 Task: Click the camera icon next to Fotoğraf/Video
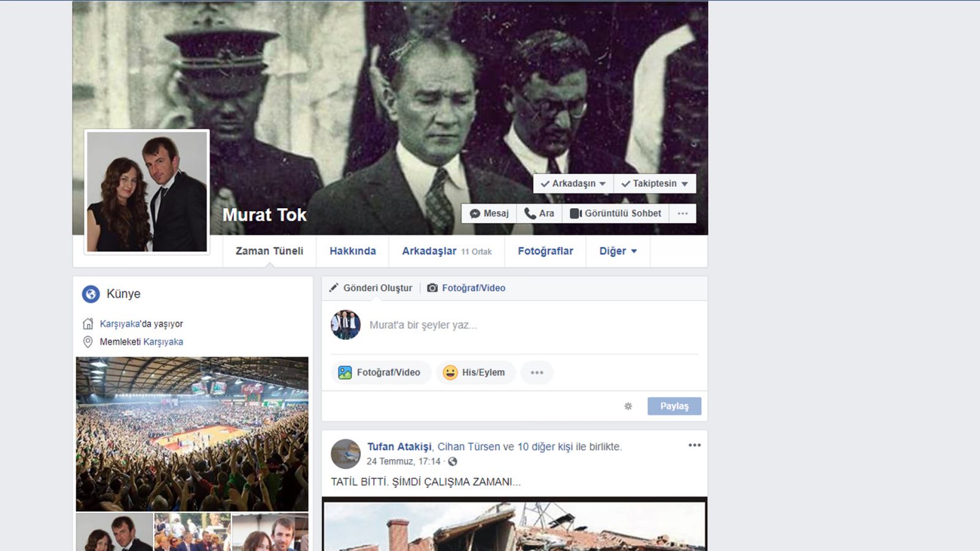pyautogui.click(x=432, y=288)
